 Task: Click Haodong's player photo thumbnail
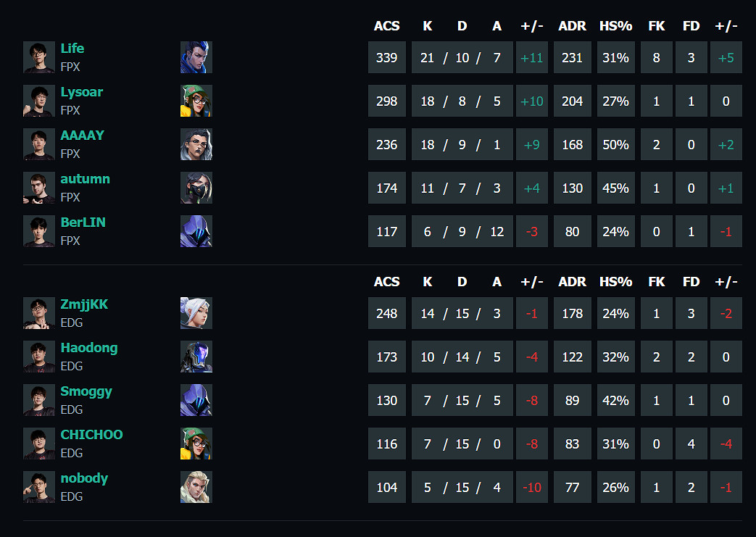coord(39,357)
